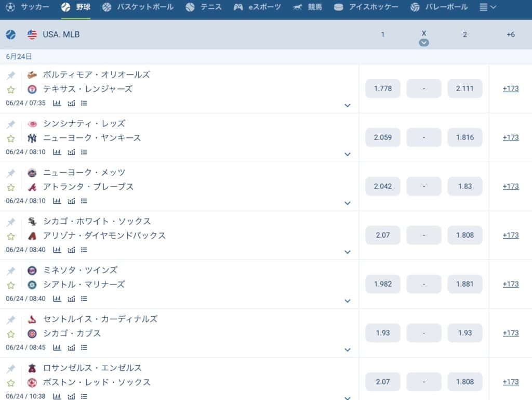532x400 pixels.
Task: Pin the Orioles vs Rangers match
Action: coord(10,75)
